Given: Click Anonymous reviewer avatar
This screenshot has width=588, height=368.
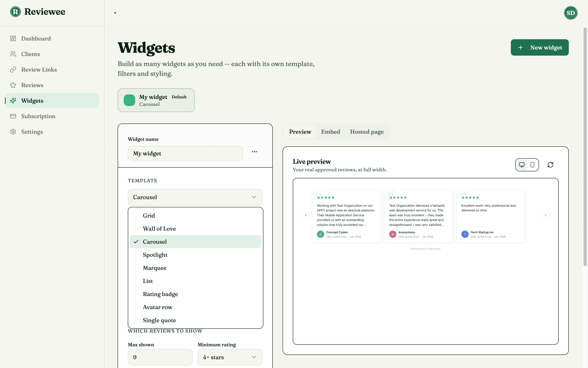Looking at the screenshot, I should (393, 234).
